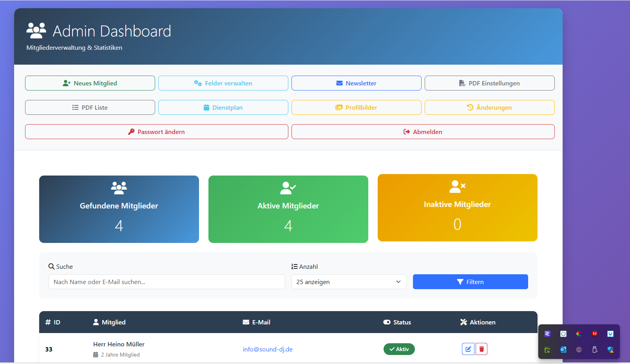Open the Dienstplan page

click(223, 107)
